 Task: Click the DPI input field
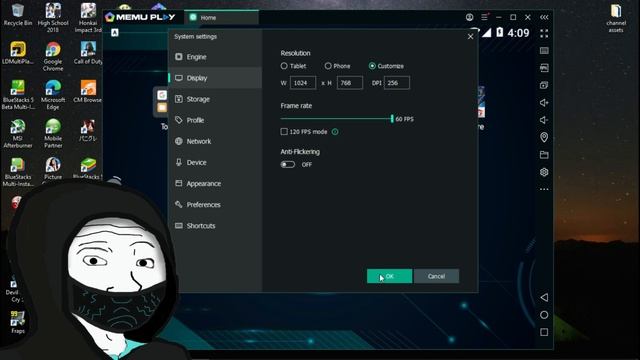tap(397, 83)
